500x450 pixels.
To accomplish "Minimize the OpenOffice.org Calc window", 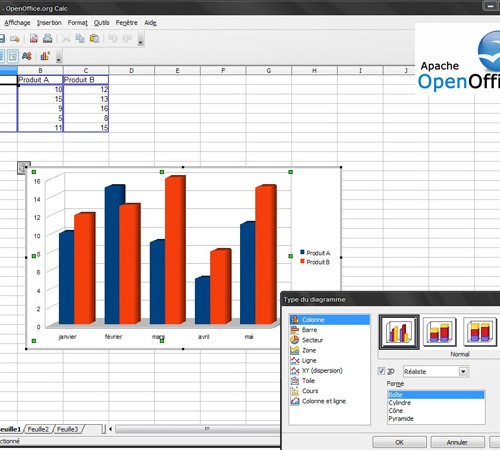I will tap(491, 6).
